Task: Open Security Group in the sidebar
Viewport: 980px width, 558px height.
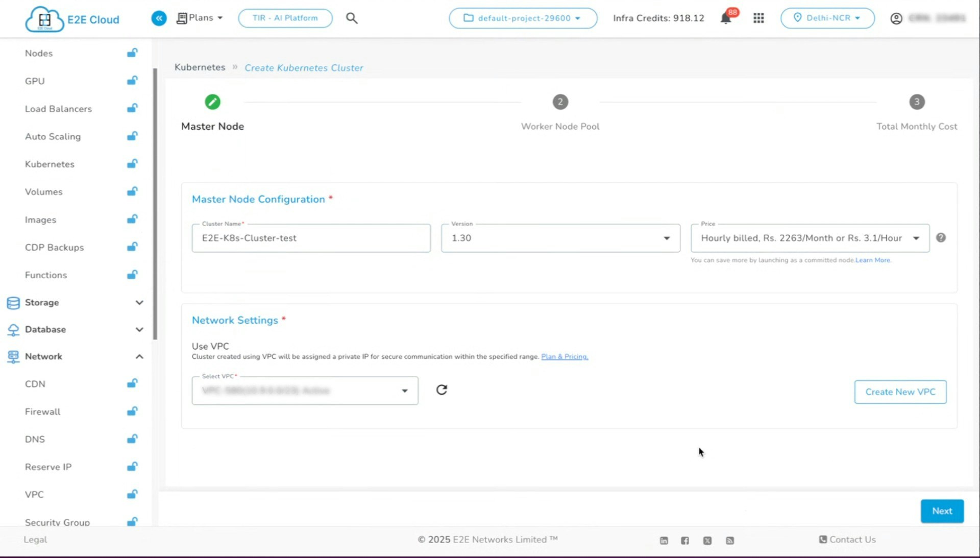Action: pos(57,522)
